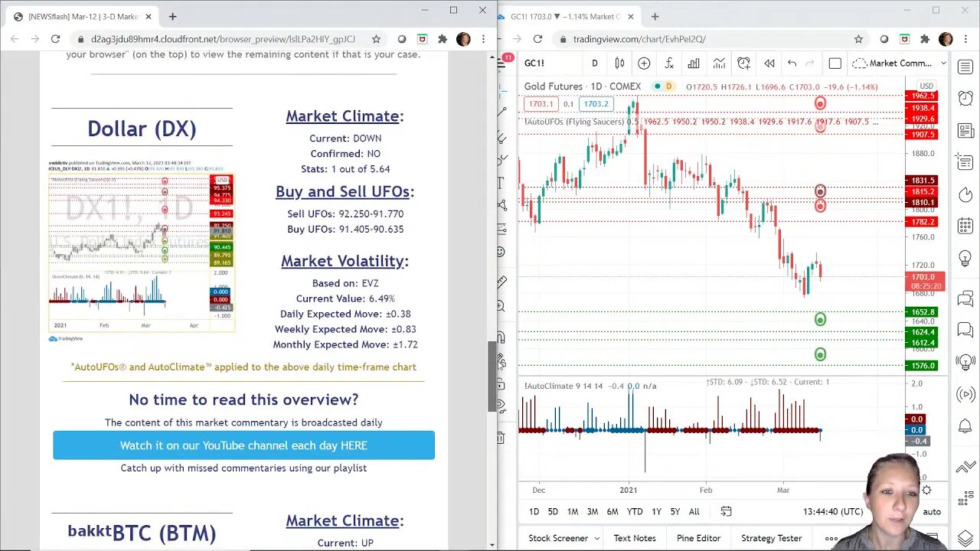Image resolution: width=980 pixels, height=551 pixels.
Task: Toggle auto price scale mode
Action: pos(932,511)
